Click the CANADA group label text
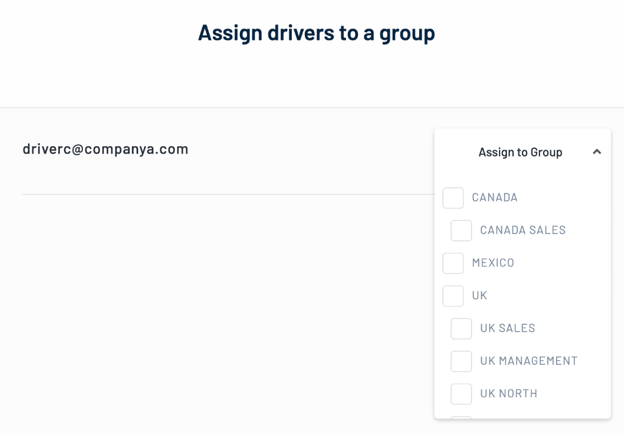Screen dimensions: 624x435 (495, 198)
